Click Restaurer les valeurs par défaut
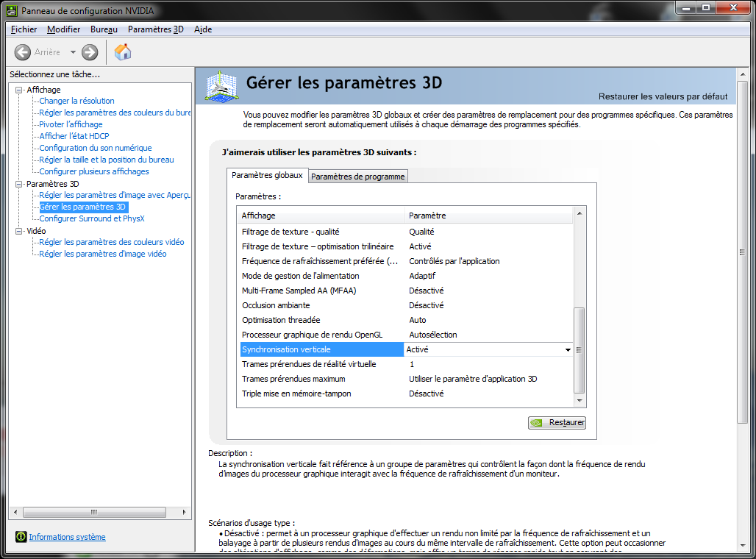The image size is (756, 559). coord(663,96)
